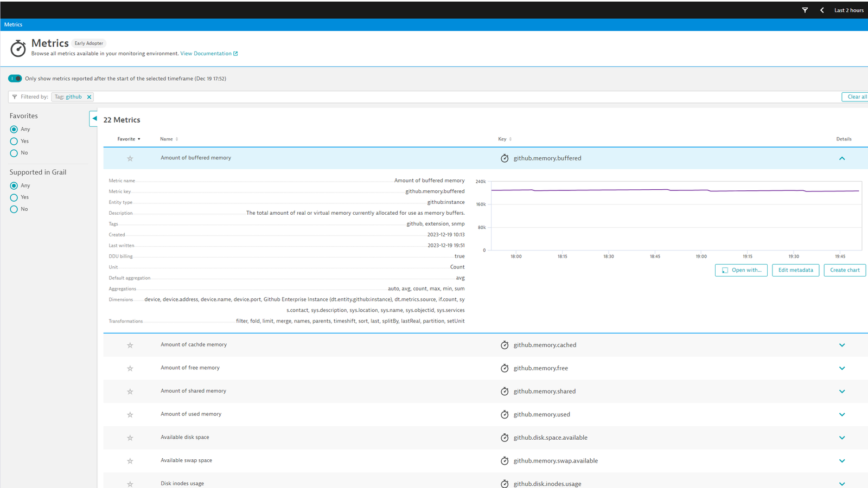Click Create chart button
This screenshot has width=868, height=488.
(845, 270)
